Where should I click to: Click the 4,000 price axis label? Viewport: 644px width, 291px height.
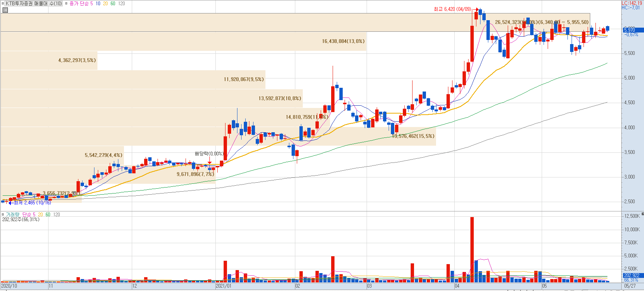pyautogui.click(x=629, y=127)
